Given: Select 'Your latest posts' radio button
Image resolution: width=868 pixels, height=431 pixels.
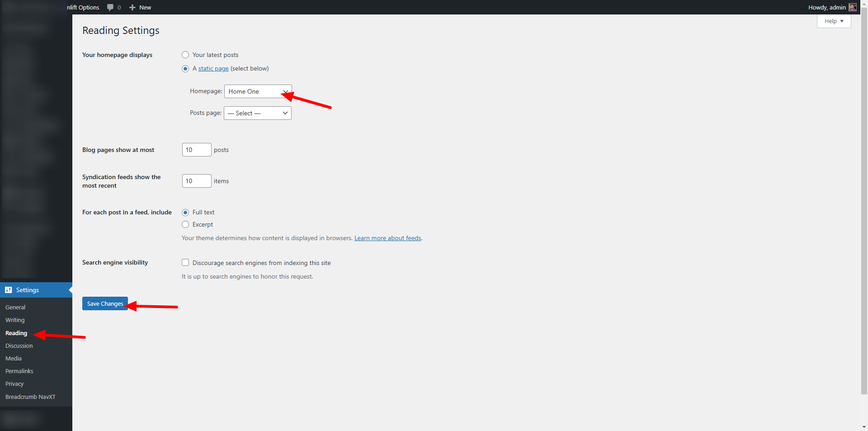Looking at the screenshot, I should (185, 55).
